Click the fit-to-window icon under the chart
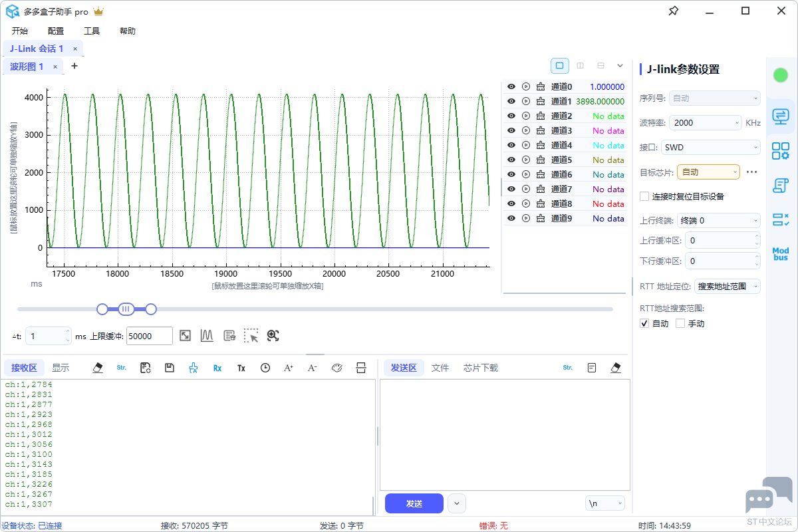 (x=186, y=336)
